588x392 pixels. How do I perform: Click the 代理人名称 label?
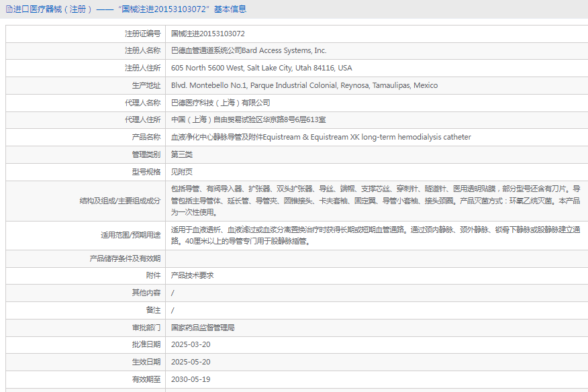tap(142, 103)
